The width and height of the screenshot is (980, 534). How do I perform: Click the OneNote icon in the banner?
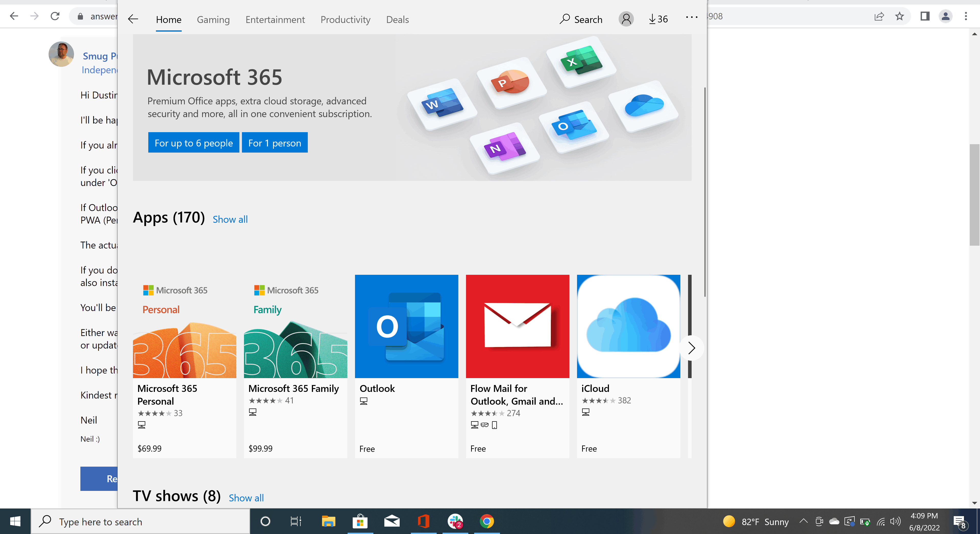[x=505, y=148]
